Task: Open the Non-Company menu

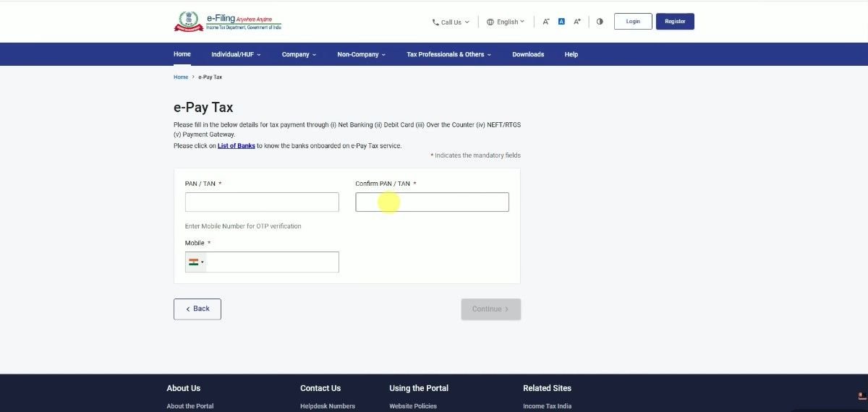Action: tap(361, 54)
